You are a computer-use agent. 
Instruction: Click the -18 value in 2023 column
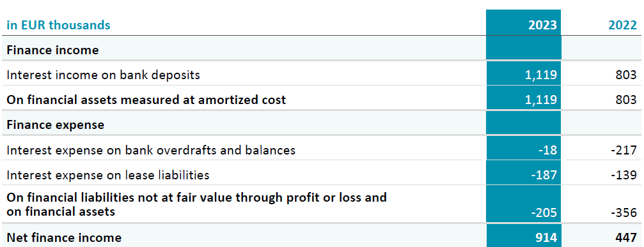pos(547,151)
